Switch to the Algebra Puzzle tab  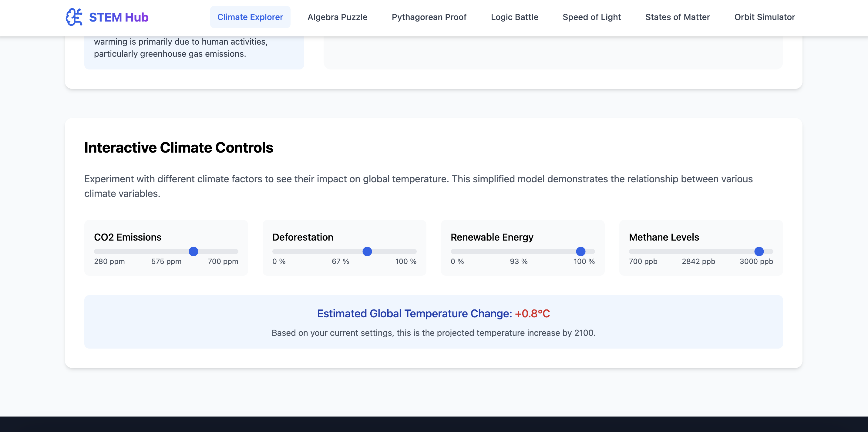(x=337, y=17)
